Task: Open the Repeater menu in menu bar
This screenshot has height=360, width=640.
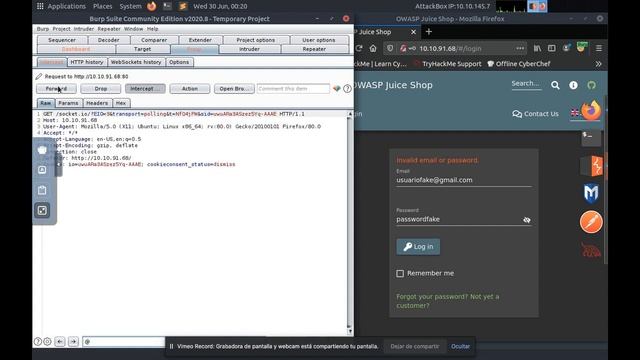Action: (x=109, y=29)
